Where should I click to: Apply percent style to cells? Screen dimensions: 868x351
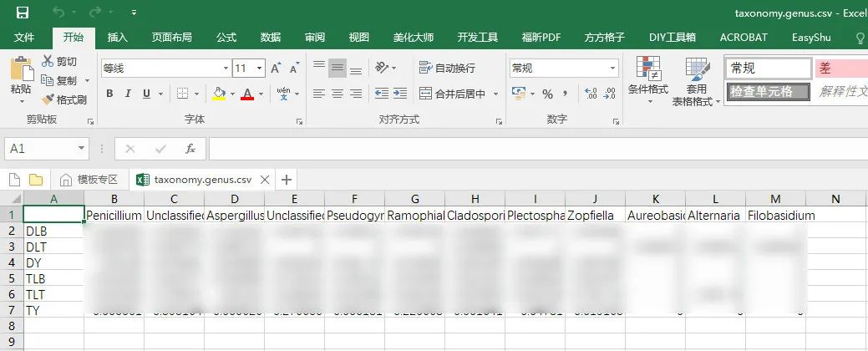tap(547, 94)
